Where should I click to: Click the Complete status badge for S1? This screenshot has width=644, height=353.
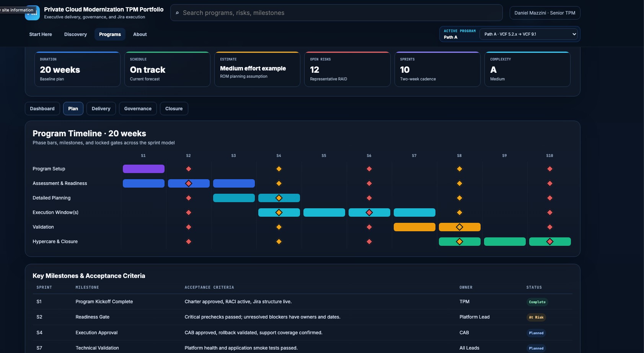tap(537, 302)
